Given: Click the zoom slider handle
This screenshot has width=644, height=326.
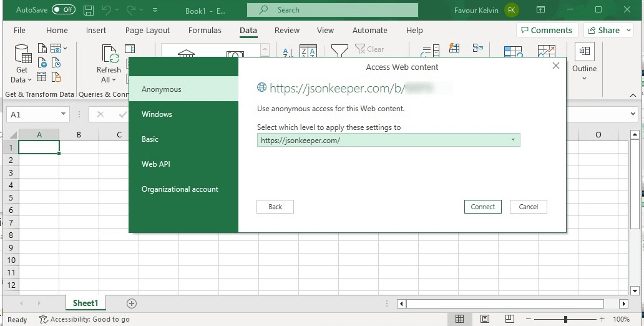Looking at the screenshot, I should point(565,319).
